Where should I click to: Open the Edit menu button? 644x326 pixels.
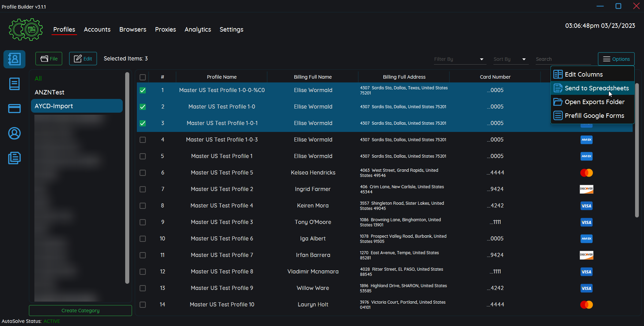coord(83,59)
